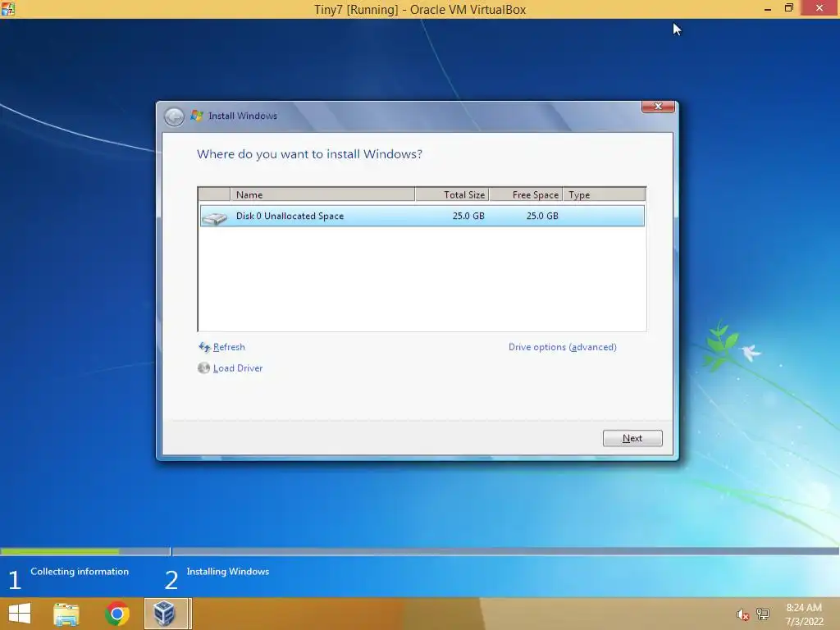Close the Tiny7 VirtualBox window

point(819,8)
